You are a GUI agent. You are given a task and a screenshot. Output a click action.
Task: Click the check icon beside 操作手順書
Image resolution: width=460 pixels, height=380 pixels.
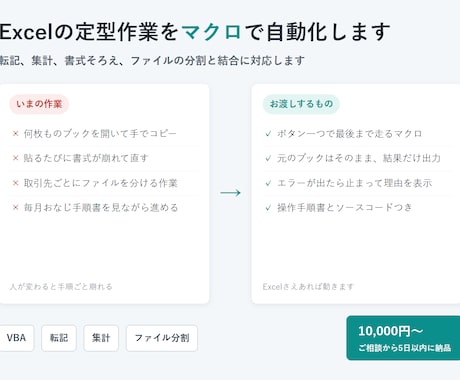(x=268, y=208)
